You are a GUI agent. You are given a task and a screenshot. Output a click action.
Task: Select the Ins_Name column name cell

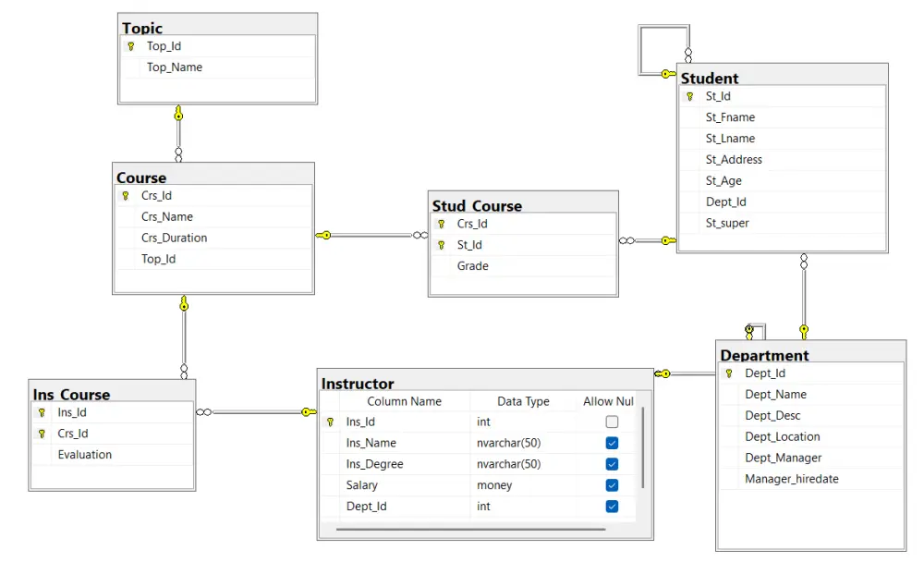[405, 443]
